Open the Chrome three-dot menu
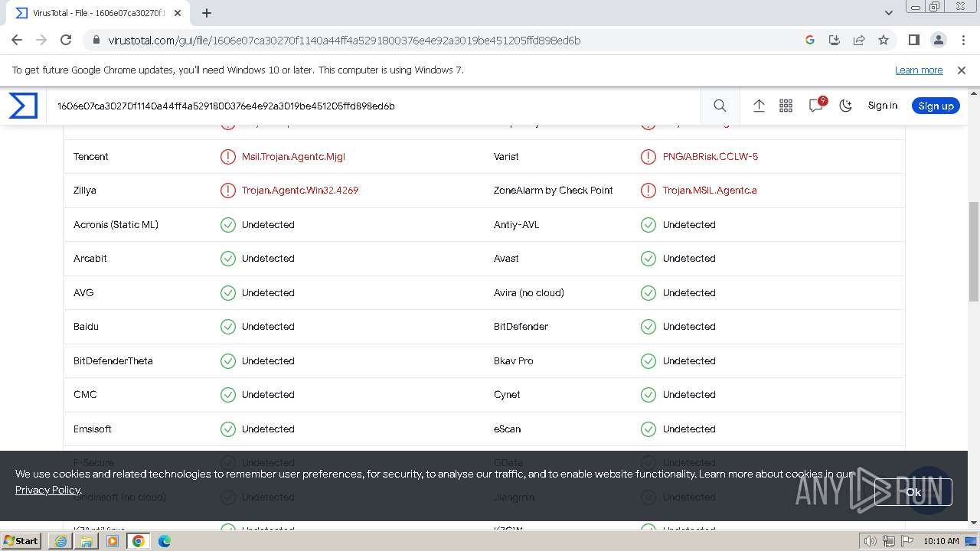The image size is (980, 551). click(x=962, y=40)
